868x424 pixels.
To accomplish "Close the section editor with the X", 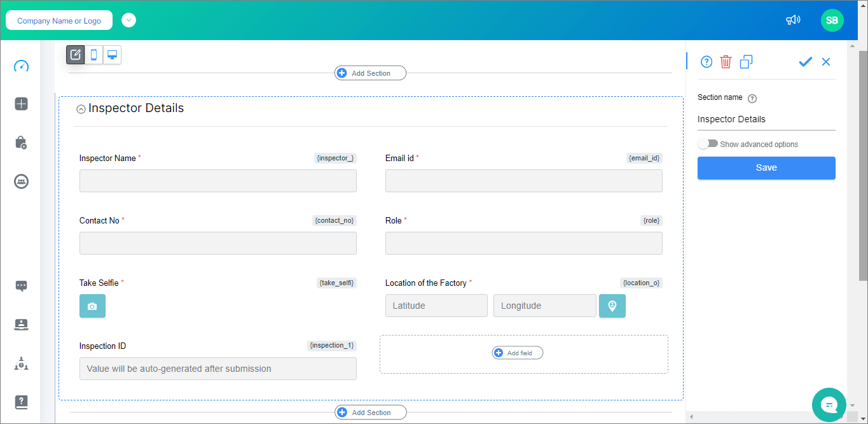I will tap(825, 61).
